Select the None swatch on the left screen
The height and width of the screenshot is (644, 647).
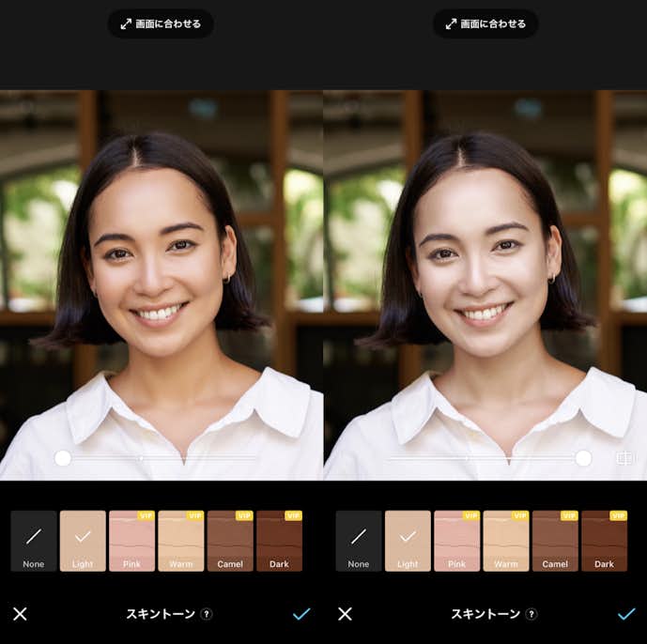[x=34, y=542]
